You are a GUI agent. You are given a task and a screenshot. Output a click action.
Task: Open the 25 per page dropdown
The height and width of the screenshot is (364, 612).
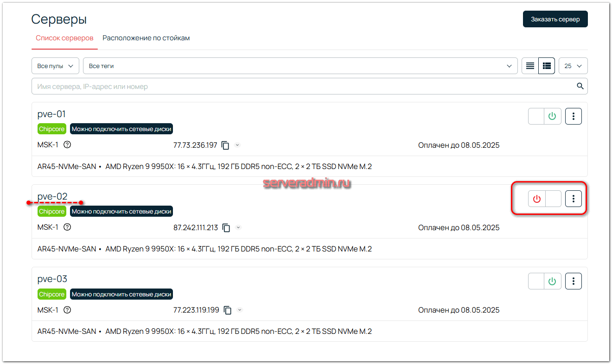click(573, 66)
